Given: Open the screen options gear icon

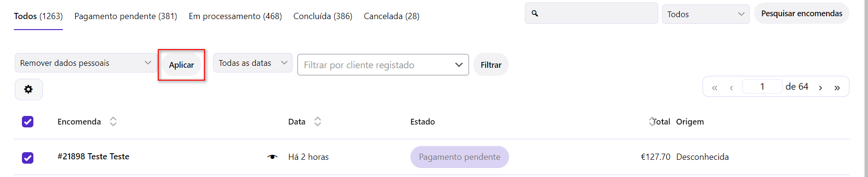Looking at the screenshot, I should pyautogui.click(x=29, y=89).
